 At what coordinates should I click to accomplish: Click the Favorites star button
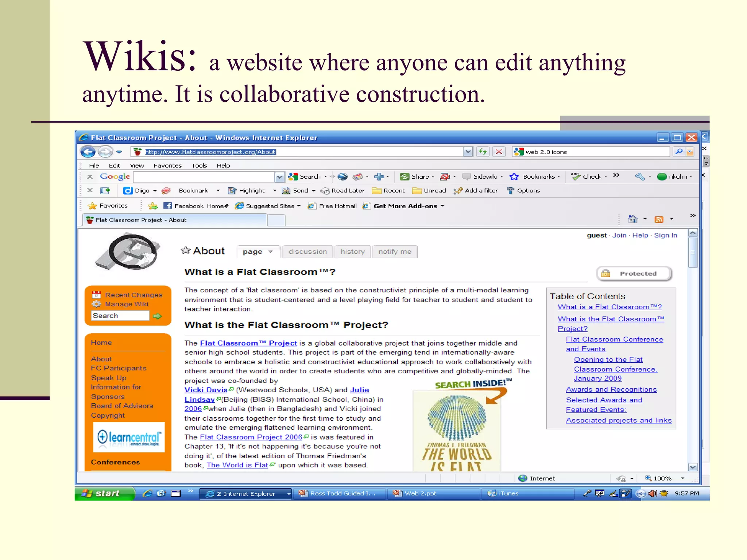108,206
